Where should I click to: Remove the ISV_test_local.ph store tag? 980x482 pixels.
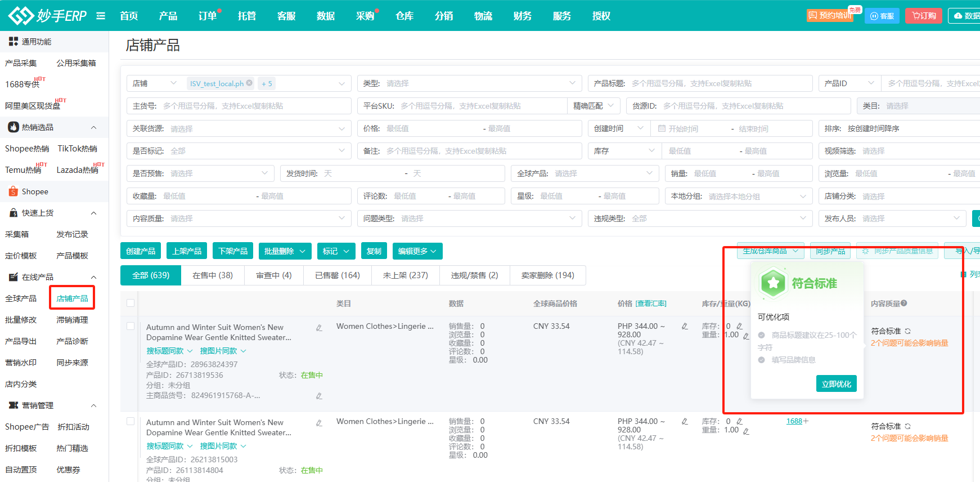(x=249, y=83)
